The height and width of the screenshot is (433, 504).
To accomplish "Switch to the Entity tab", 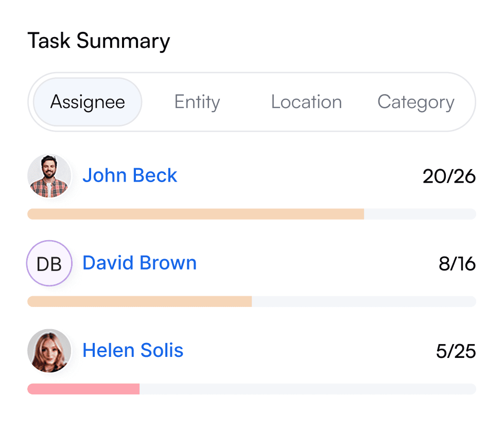I will point(197,102).
